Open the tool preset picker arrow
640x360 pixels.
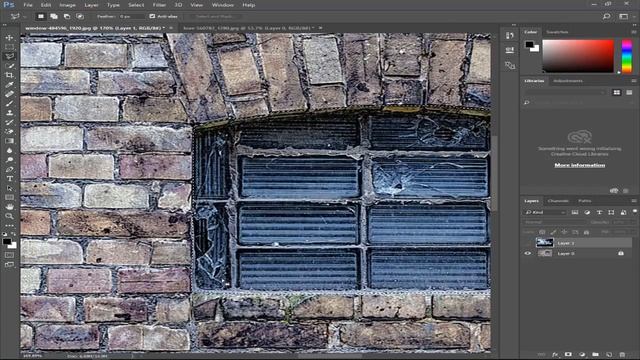pos(24,16)
